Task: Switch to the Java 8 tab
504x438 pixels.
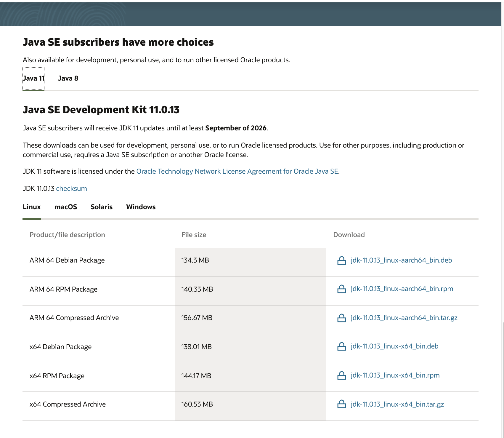Action: [68, 78]
